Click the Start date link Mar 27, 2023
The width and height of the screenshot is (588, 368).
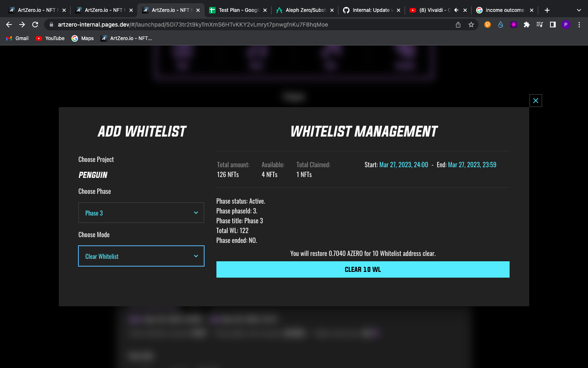403,165
